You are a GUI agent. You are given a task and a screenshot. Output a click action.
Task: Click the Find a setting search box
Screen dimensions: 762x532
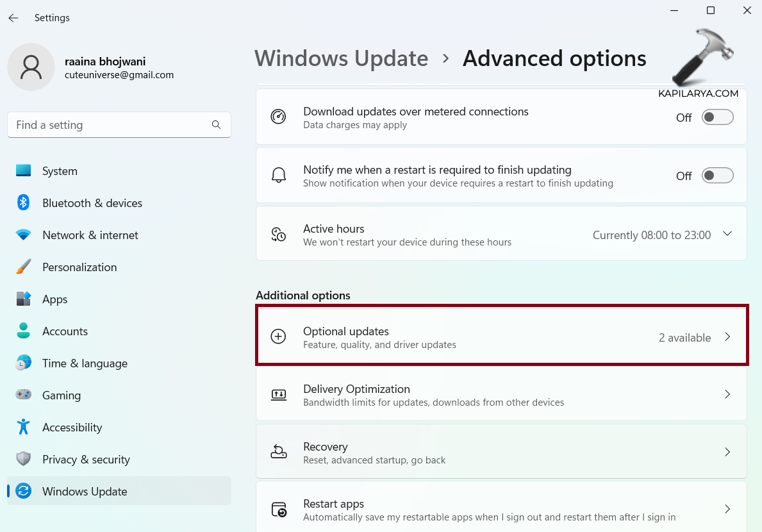[x=119, y=124]
